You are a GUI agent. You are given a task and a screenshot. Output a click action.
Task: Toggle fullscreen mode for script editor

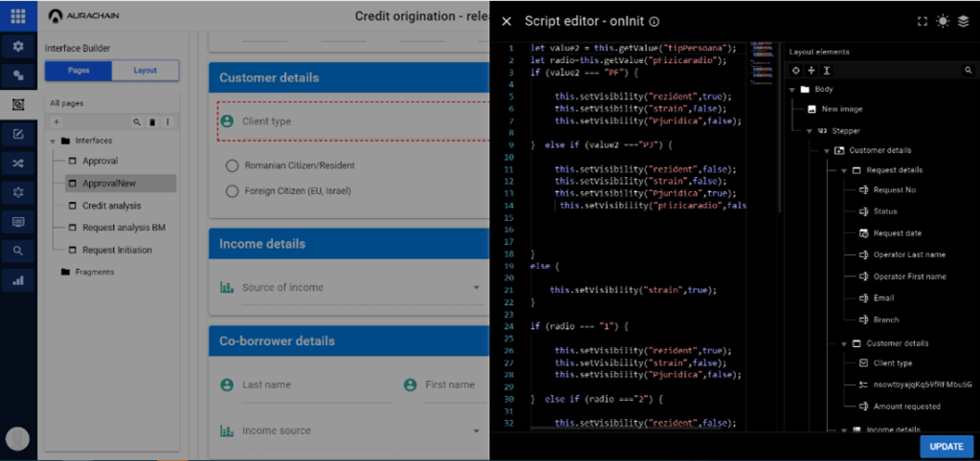(x=923, y=21)
